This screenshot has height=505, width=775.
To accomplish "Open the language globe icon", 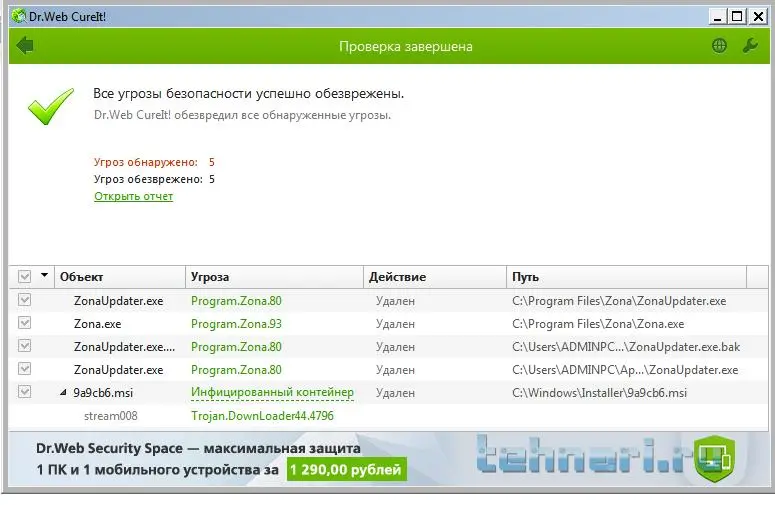I will [x=719, y=46].
